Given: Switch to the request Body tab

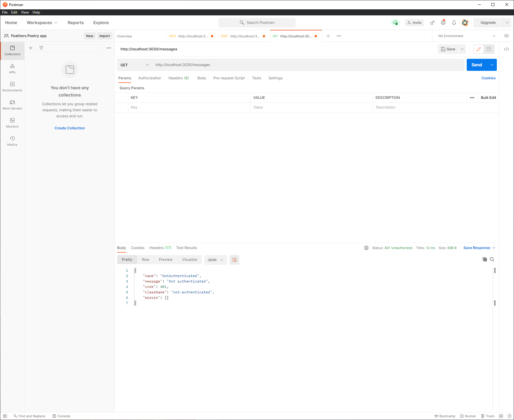Looking at the screenshot, I should [202, 78].
